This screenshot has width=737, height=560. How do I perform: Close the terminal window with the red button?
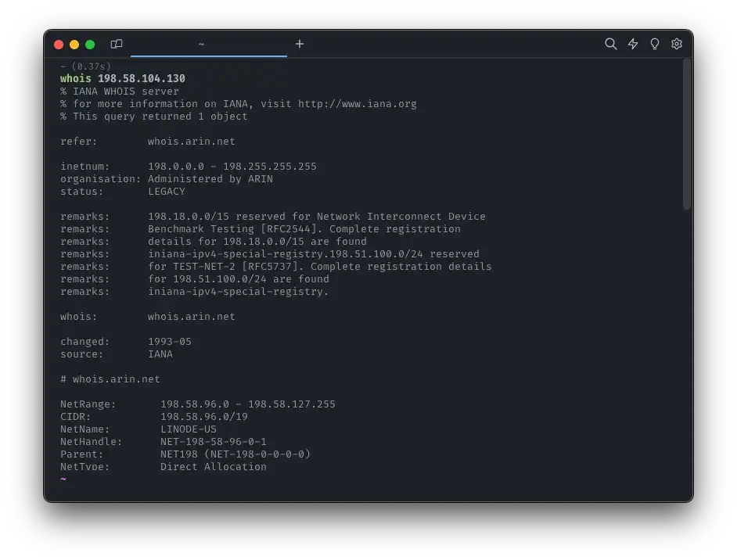59,45
